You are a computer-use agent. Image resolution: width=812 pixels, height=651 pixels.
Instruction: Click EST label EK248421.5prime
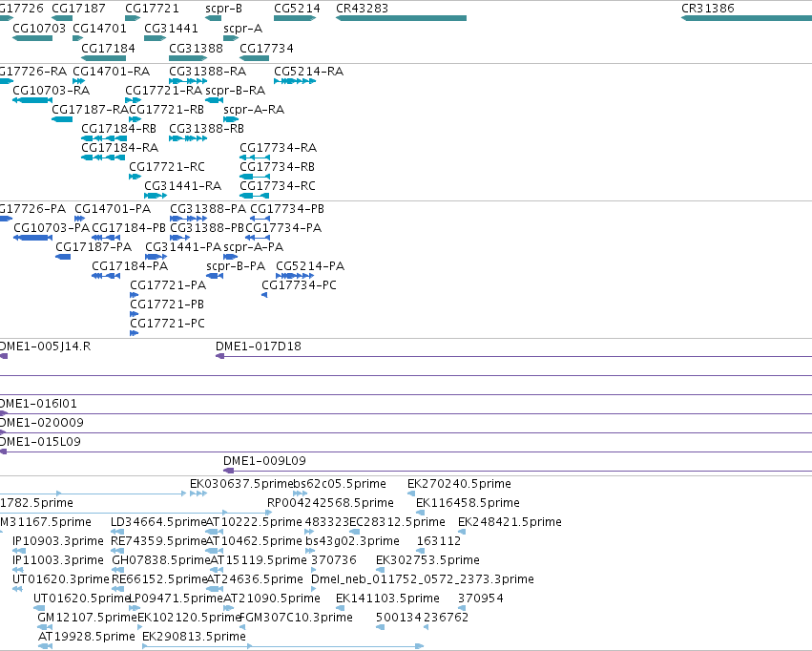[x=510, y=522]
